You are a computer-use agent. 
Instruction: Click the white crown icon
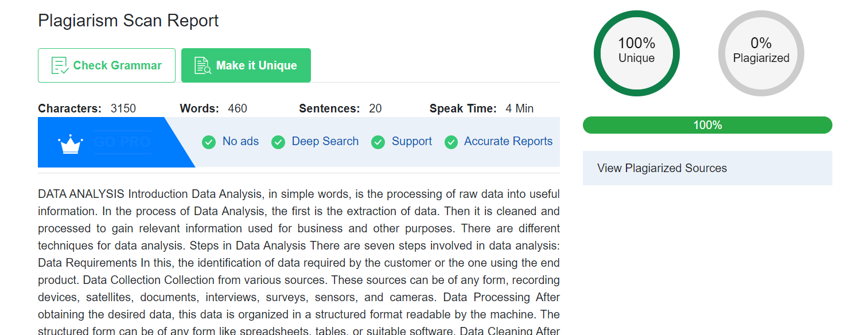click(x=71, y=143)
